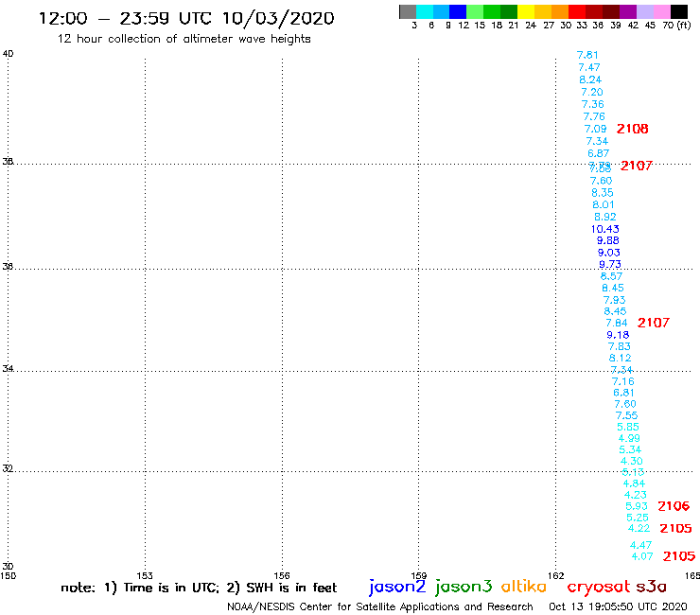Click the red time label 2108
Image resolution: width=700 pixels, height=615 pixels.
[632, 129]
